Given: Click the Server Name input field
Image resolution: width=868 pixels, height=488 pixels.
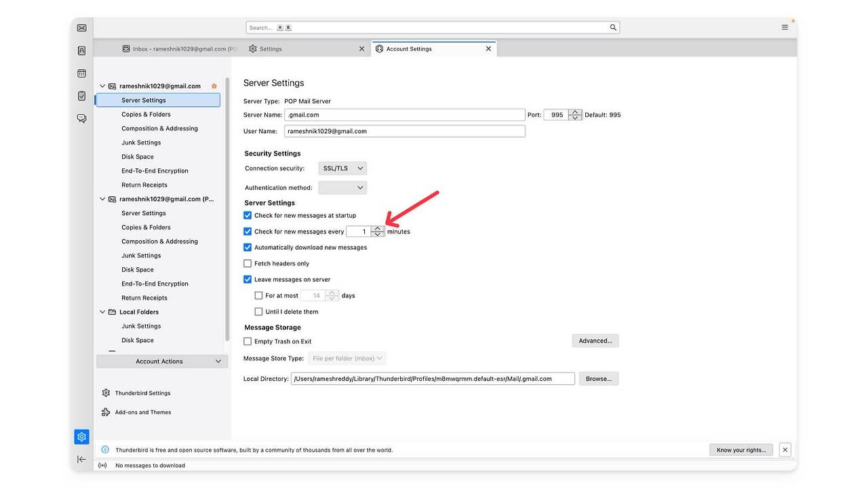Looking at the screenshot, I should point(405,115).
